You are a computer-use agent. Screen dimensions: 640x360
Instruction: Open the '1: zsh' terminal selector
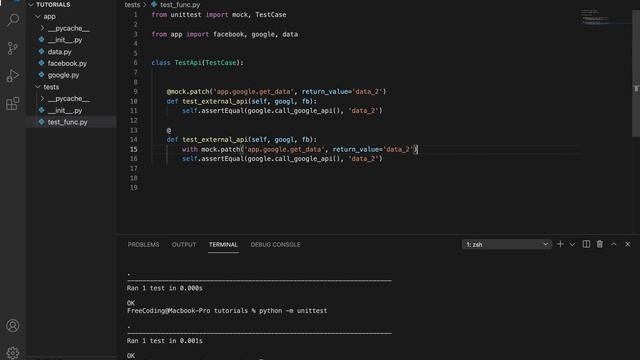(507, 244)
